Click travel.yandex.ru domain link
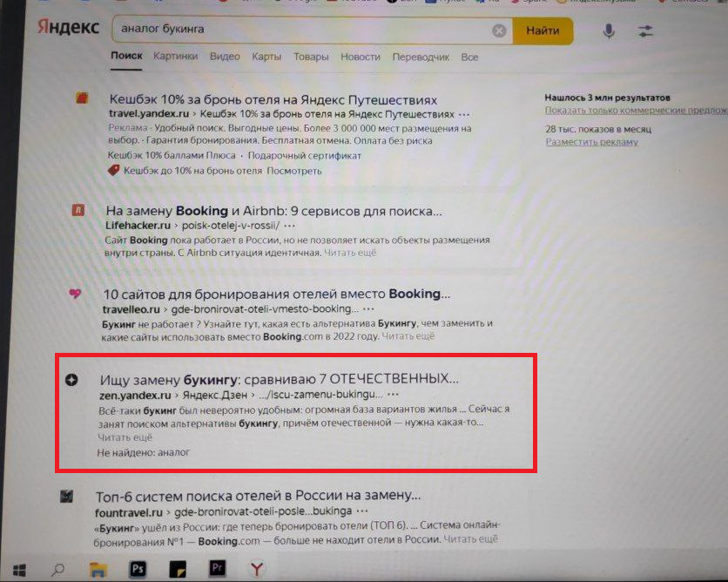Viewport: 728px width, 582px height. point(149,114)
